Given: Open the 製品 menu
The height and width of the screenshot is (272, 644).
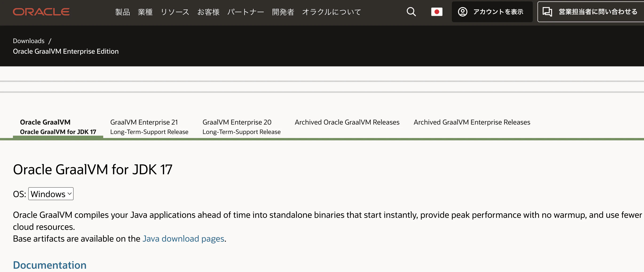Looking at the screenshot, I should tap(122, 12).
